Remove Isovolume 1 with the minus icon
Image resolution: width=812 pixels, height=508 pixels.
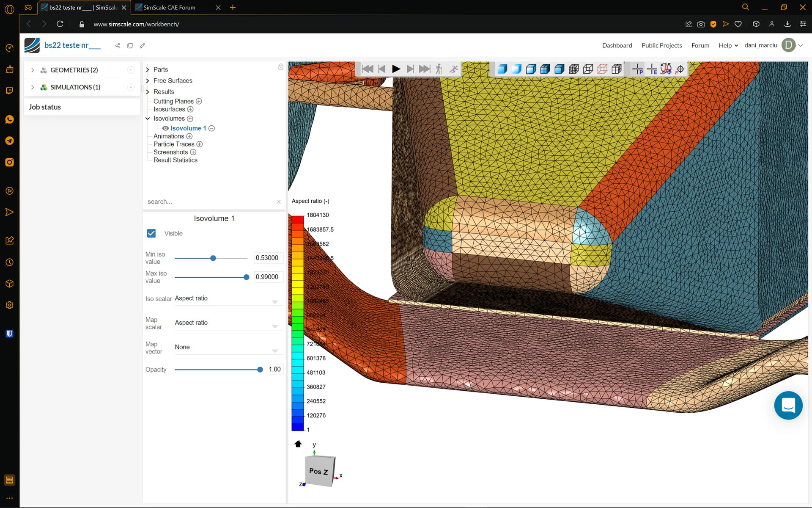[x=212, y=128]
